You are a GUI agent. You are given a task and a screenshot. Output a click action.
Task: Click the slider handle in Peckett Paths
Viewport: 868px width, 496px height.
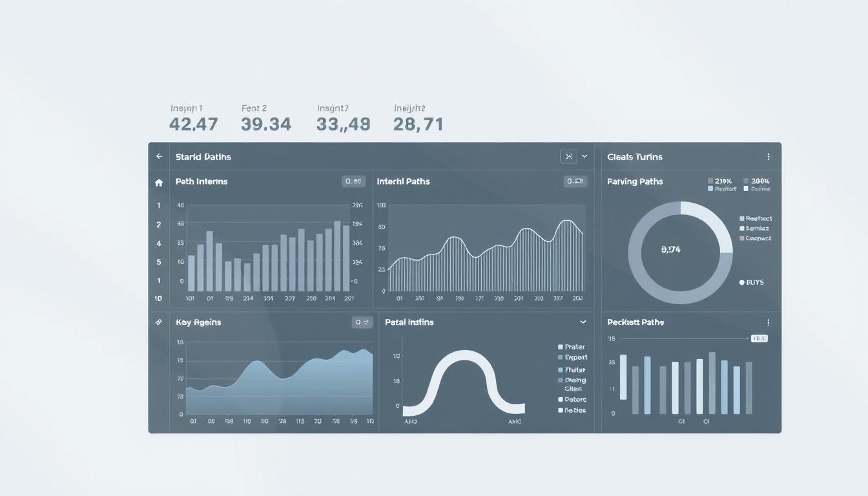pos(759,338)
